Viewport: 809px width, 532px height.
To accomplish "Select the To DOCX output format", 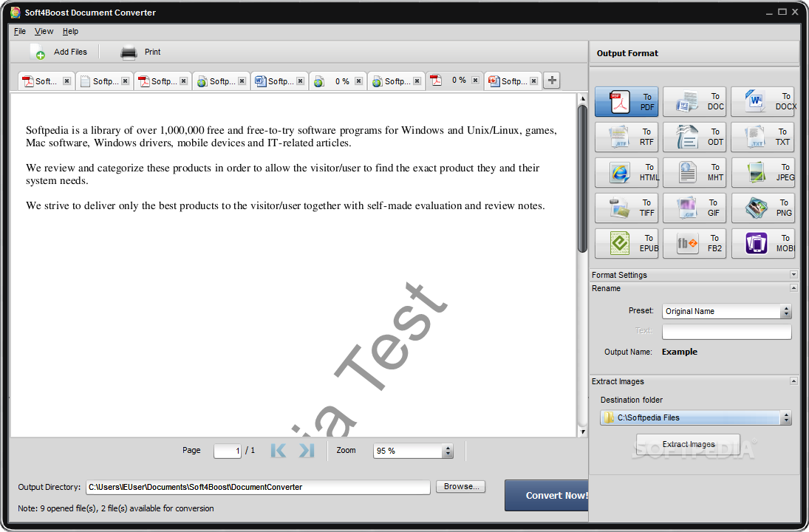I will point(762,102).
